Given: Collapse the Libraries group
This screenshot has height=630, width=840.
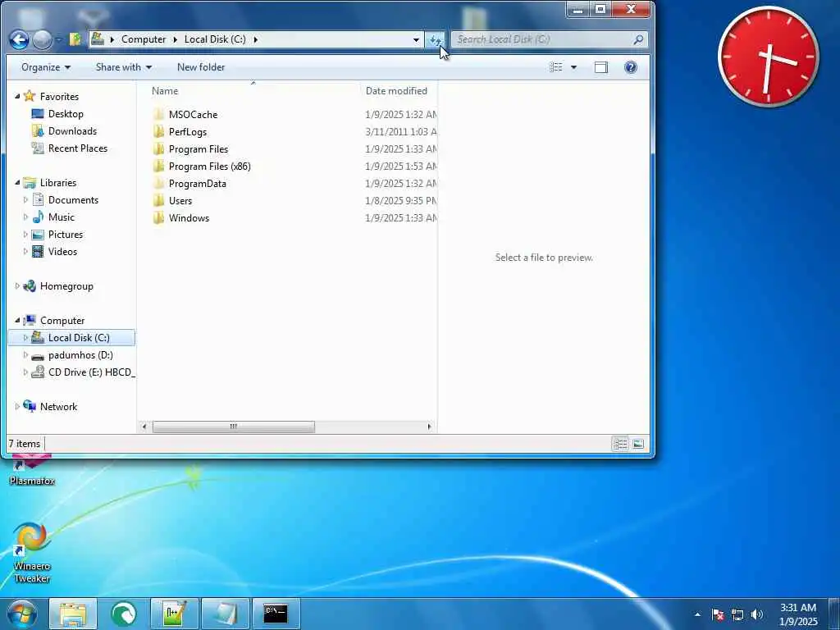Looking at the screenshot, I should point(17,183).
